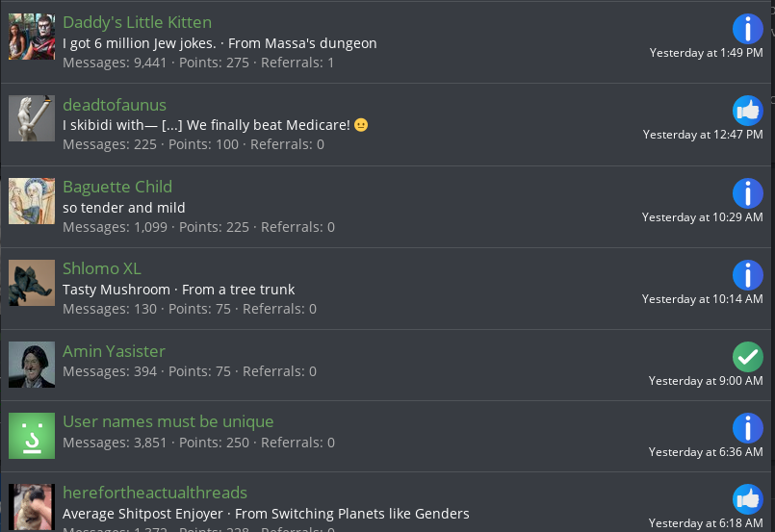Open the herefortheactualthreads username link

pyautogui.click(x=155, y=493)
